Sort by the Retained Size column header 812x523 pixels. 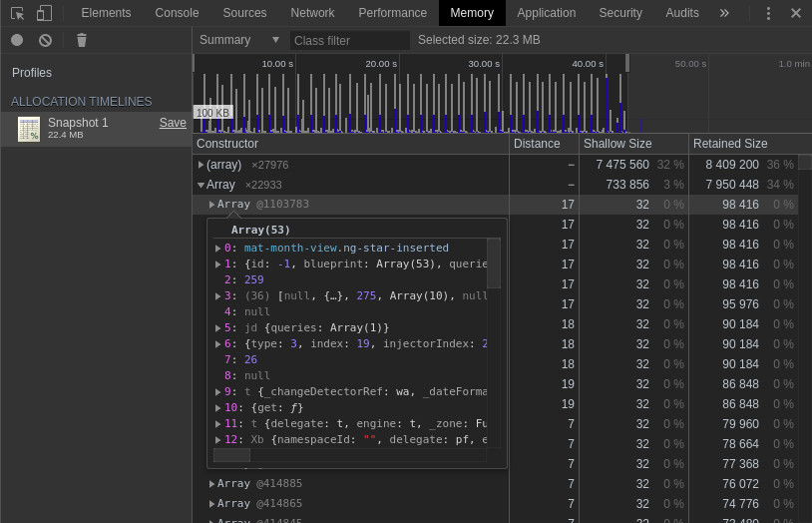click(x=729, y=144)
